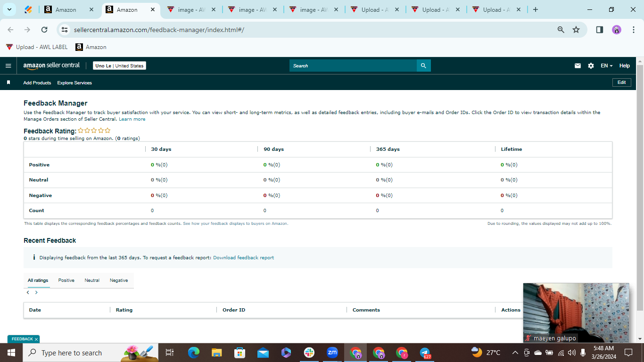Select the Neutral feedback tab

pos(92,280)
